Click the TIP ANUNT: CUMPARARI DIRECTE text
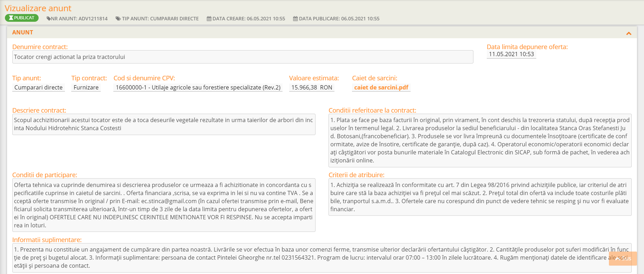 pyautogui.click(x=160, y=19)
